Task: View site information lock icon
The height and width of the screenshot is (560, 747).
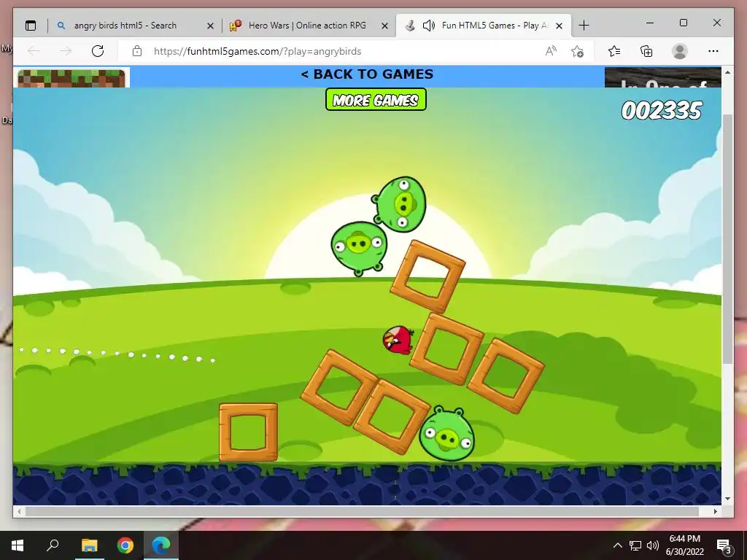Action: (x=137, y=51)
